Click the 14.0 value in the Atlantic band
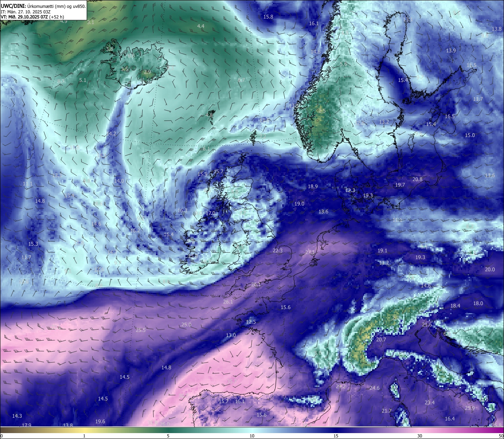This screenshot has height=439, width=504. click(119, 181)
